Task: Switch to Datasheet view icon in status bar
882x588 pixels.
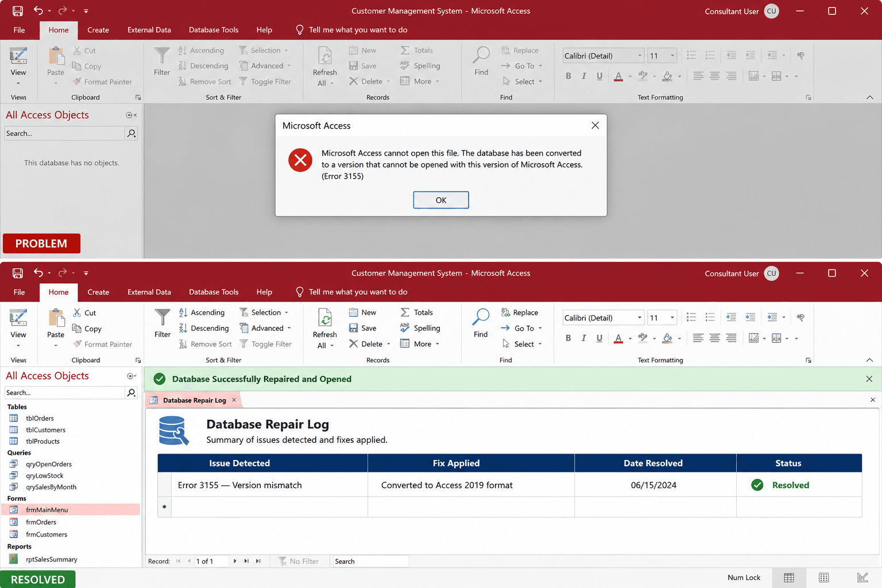Action: tap(789, 578)
